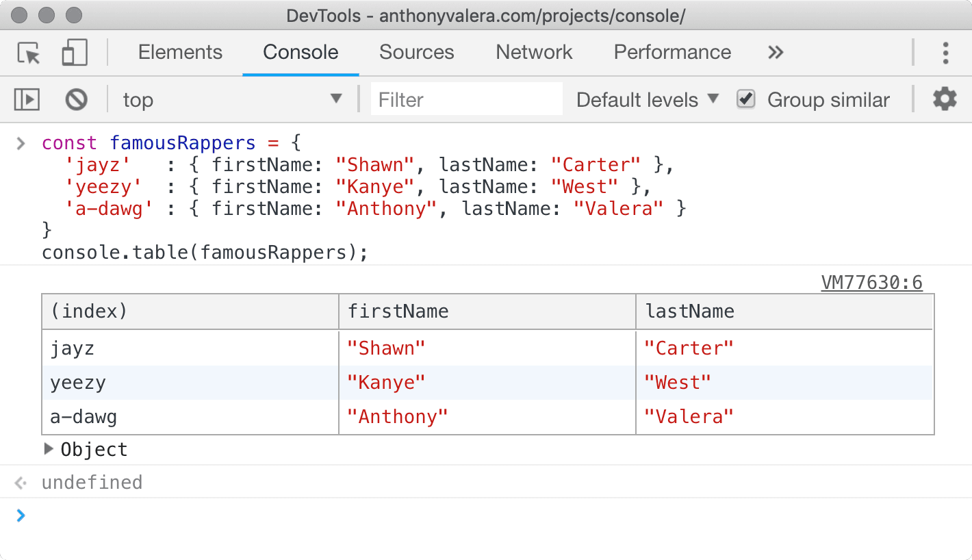Viewport: 972px width, 560px height.
Task: Toggle the device toolbar for responsive mode
Action: coord(74,53)
